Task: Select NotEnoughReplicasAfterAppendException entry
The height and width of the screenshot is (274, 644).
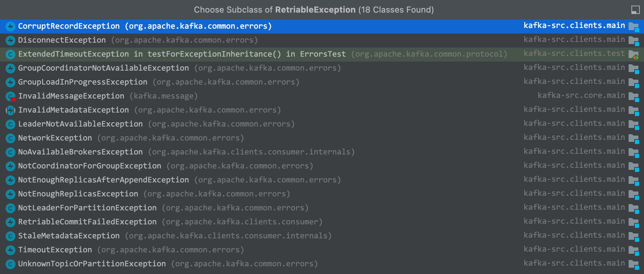Action: tap(322, 180)
